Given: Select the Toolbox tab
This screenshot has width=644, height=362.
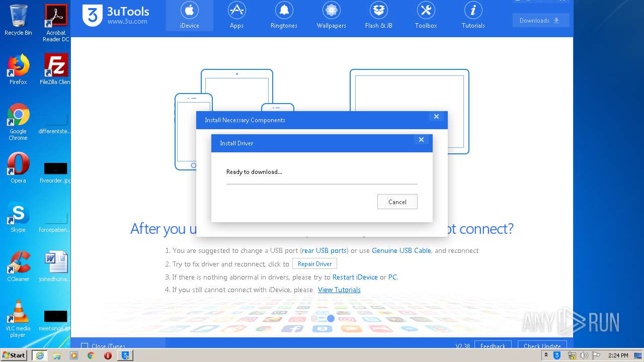Looking at the screenshot, I should pos(426,16).
